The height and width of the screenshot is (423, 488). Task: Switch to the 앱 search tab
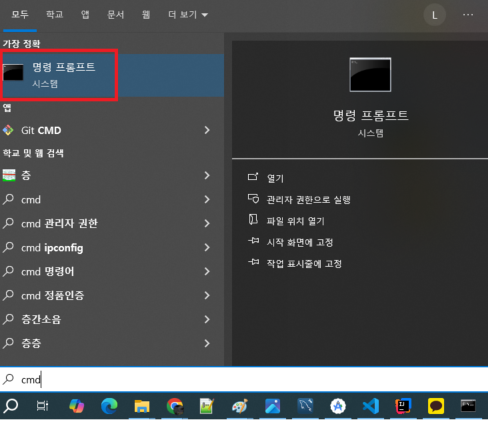click(85, 15)
